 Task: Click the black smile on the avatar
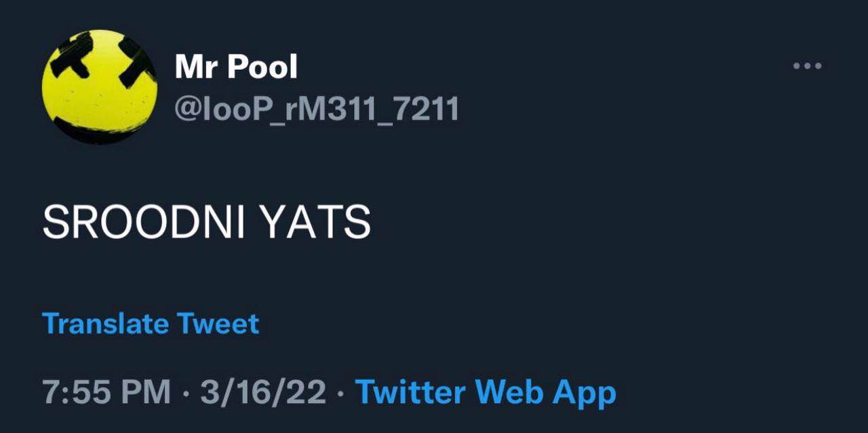[x=95, y=130]
